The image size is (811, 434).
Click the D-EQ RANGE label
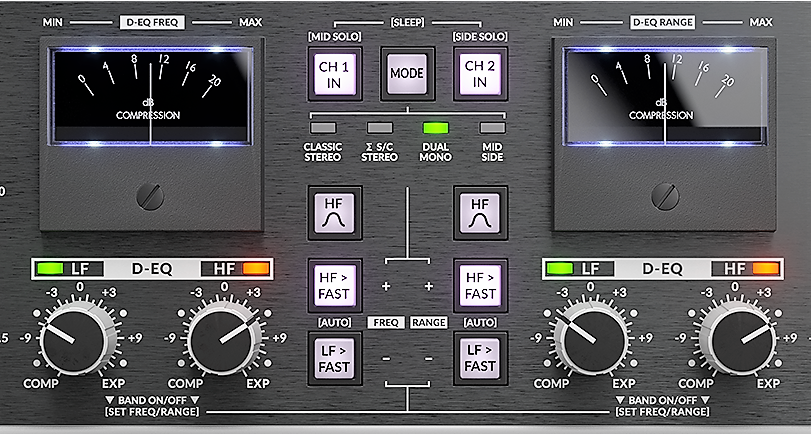pyautogui.click(x=663, y=22)
